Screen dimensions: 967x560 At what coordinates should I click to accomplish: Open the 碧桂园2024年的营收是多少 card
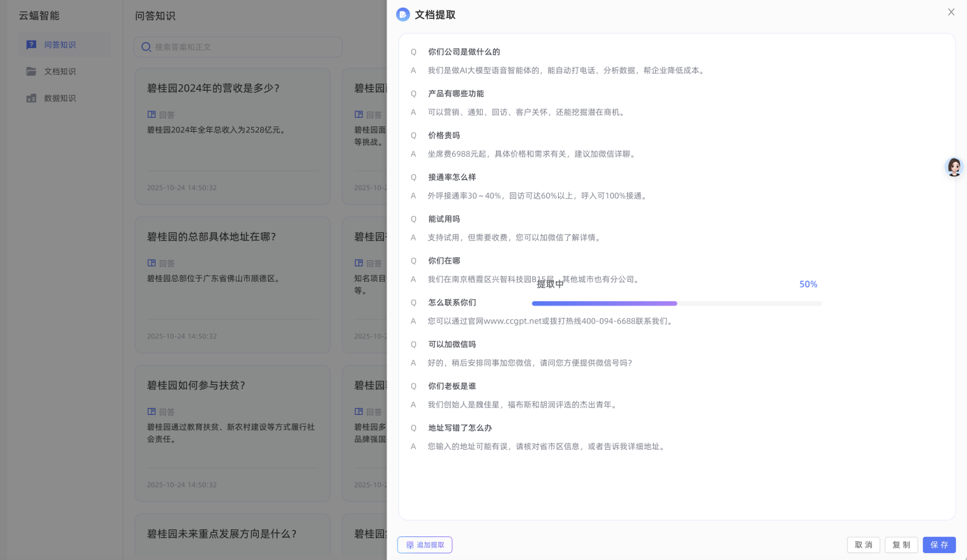[x=232, y=136]
